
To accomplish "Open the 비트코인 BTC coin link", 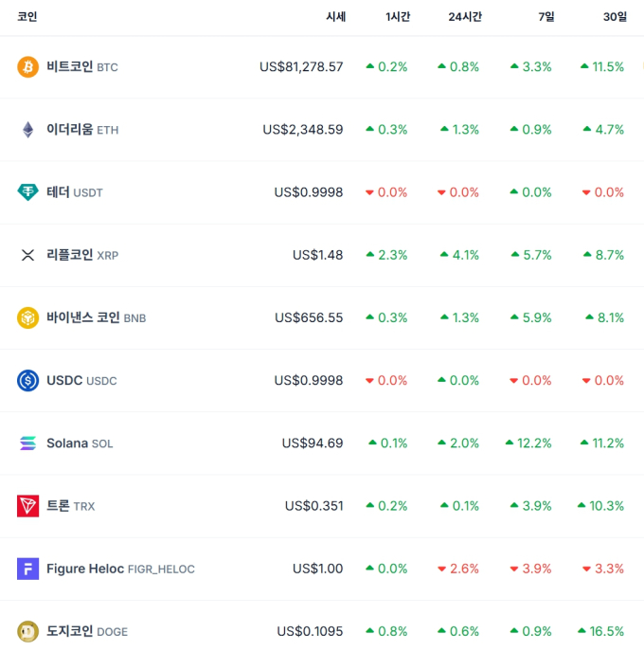I will (82, 67).
